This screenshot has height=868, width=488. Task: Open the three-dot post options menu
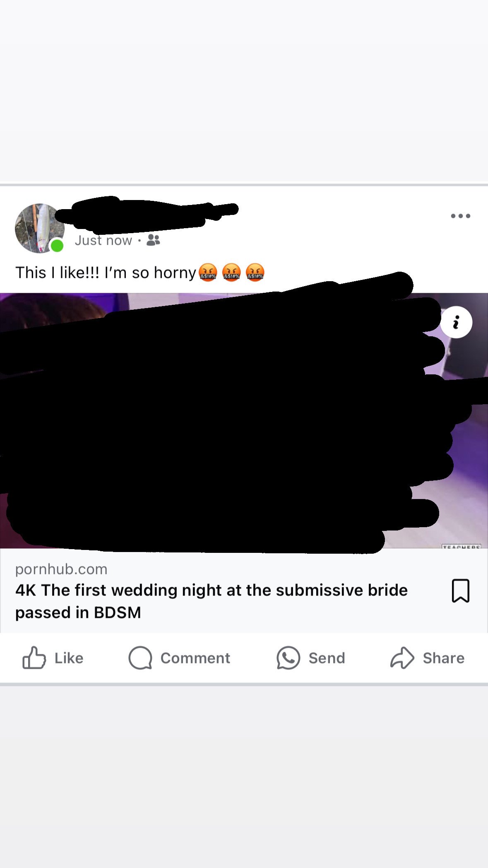pos(460,216)
